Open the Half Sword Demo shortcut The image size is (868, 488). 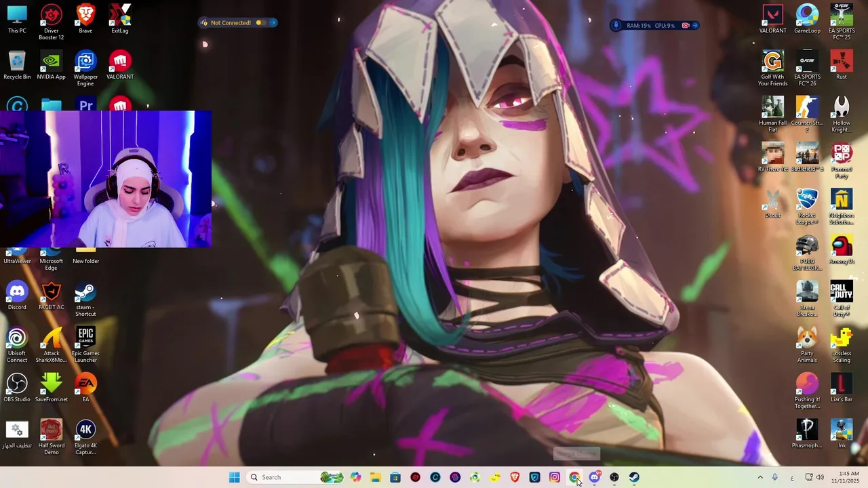(52, 437)
